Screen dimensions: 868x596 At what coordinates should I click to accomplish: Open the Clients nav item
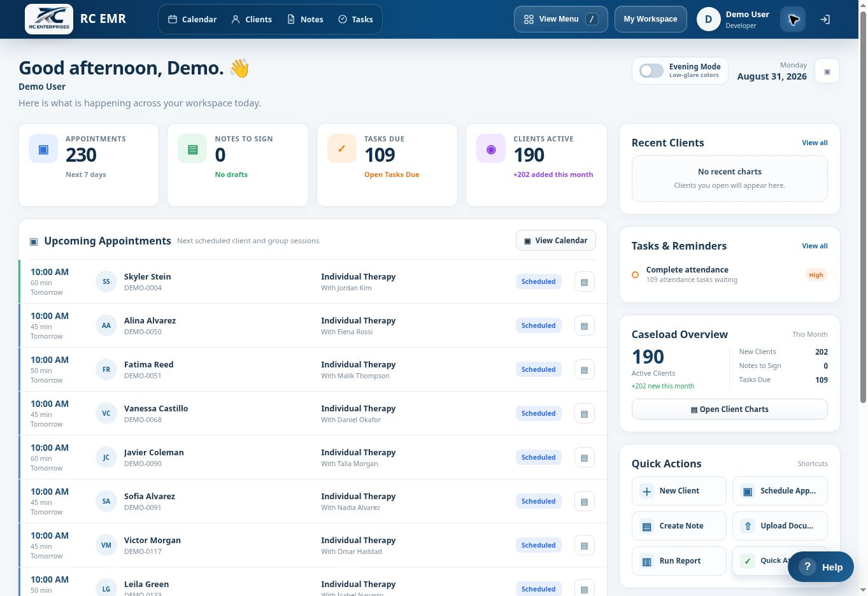click(x=252, y=19)
